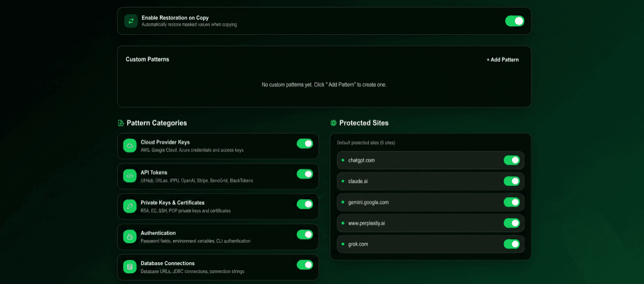Click the Enable Restoration on Copy title
Screen dimensions: 644x284
175,18
